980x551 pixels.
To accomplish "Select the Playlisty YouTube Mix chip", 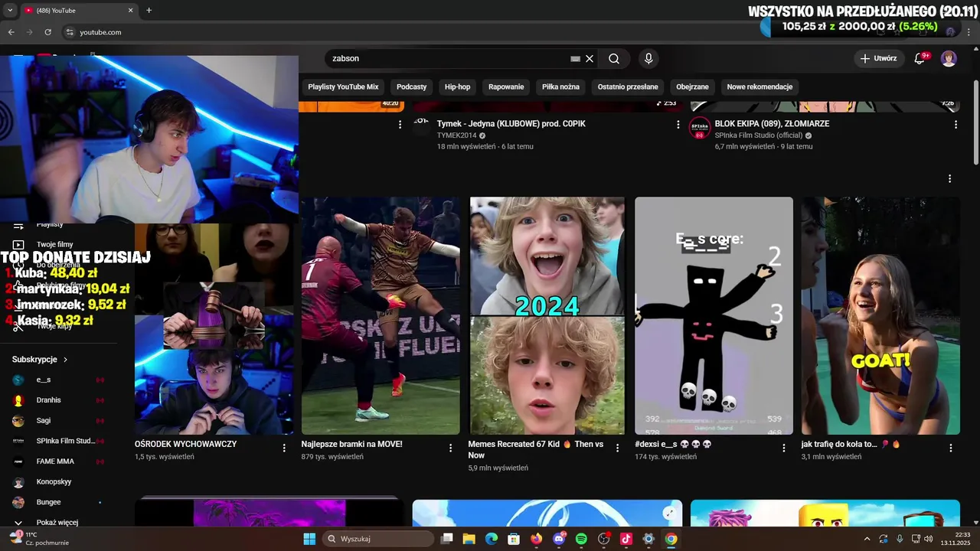I will tap(343, 86).
